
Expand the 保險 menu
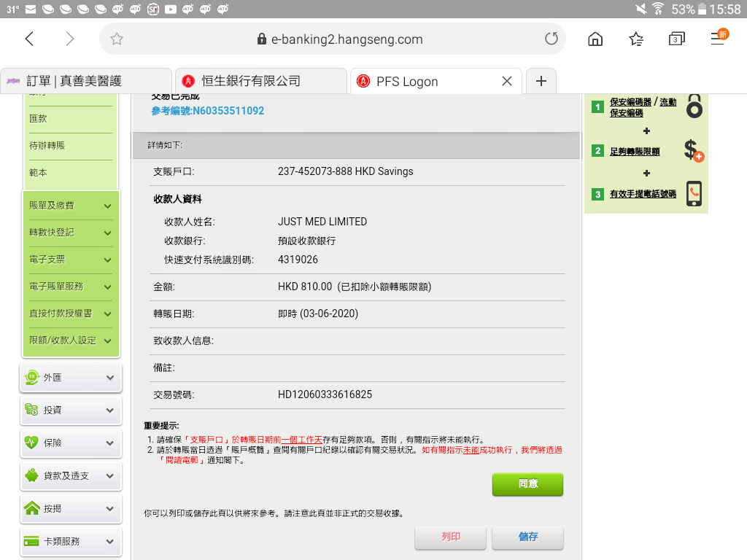(x=71, y=443)
